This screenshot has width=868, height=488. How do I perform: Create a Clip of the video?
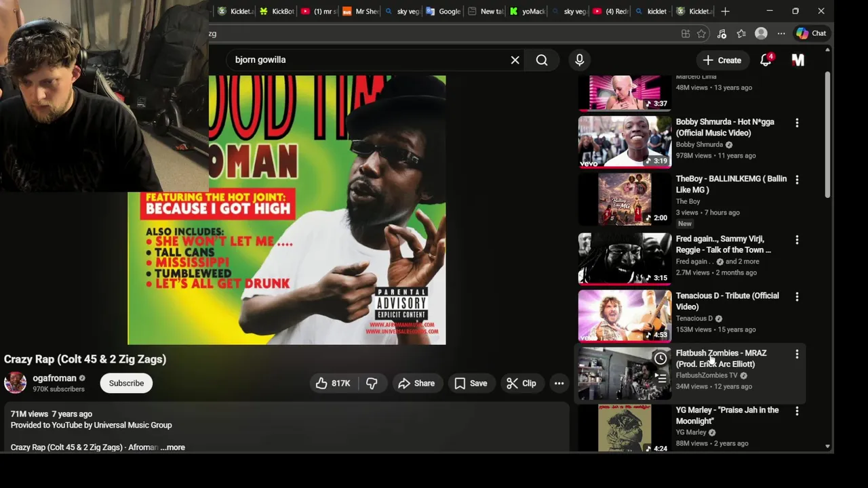coord(521,384)
